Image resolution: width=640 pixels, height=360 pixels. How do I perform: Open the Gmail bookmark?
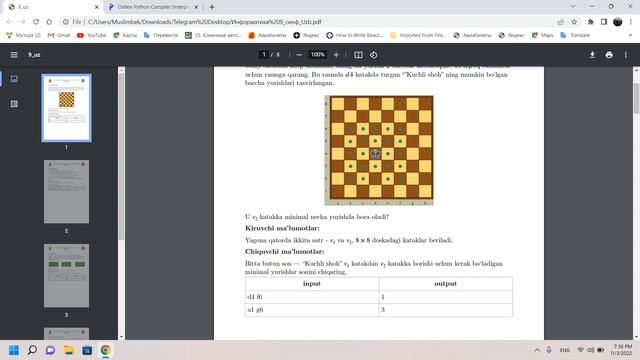point(59,35)
